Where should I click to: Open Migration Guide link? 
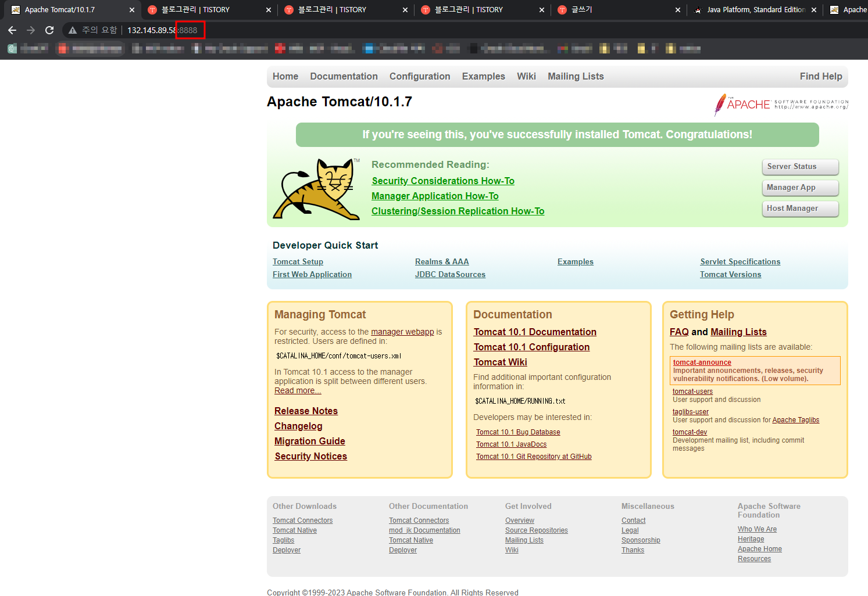coord(310,441)
